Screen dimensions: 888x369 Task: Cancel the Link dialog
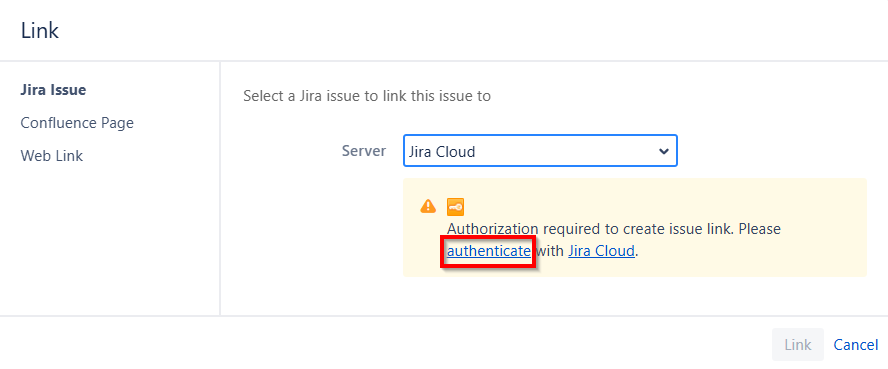click(x=856, y=345)
